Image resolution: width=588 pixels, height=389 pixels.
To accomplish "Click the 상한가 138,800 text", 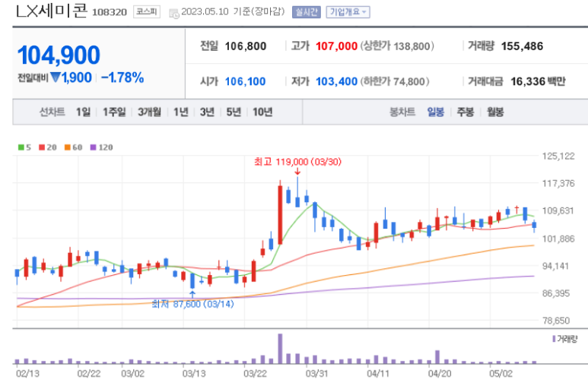I will (397, 46).
